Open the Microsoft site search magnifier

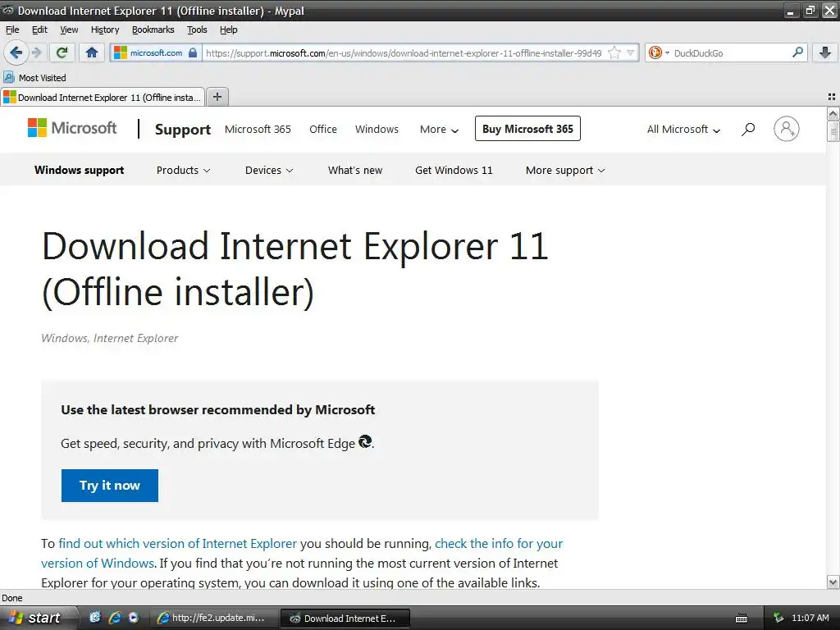(748, 129)
